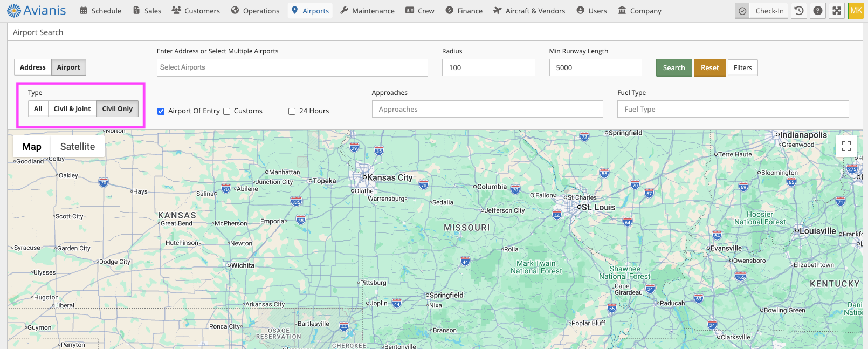868x349 pixels.
Task: Enable the Customs checkbox
Action: click(x=227, y=111)
